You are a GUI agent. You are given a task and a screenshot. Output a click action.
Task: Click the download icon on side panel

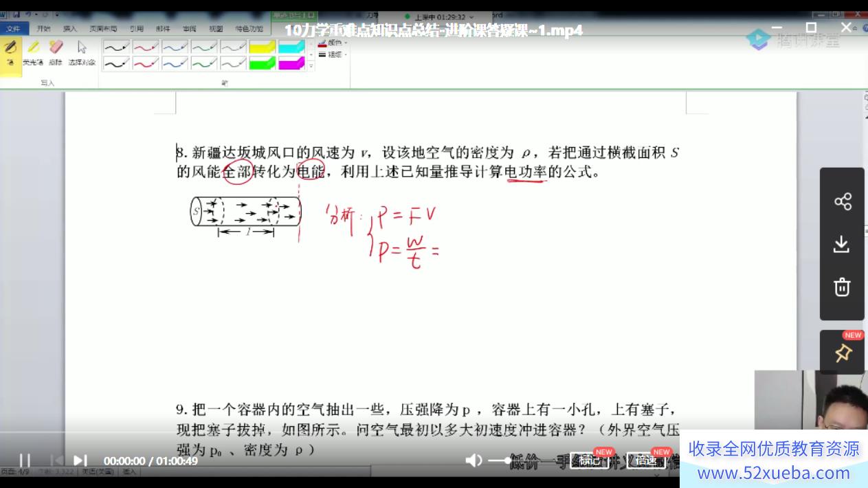click(x=843, y=244)
